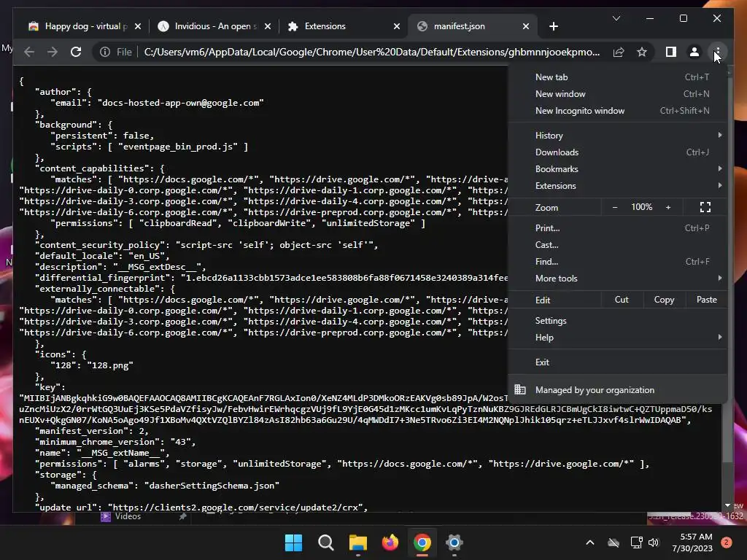The width and height of the screenshot is (747, 560).
Task: Open the side panel icon
Action: tap(671, 52)
